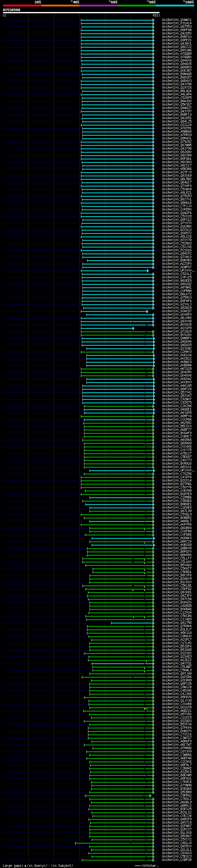Viewport: 197px width, 868px height.
Task: Open hit UniRef100_A4LAP4
Action: [176, 94]
